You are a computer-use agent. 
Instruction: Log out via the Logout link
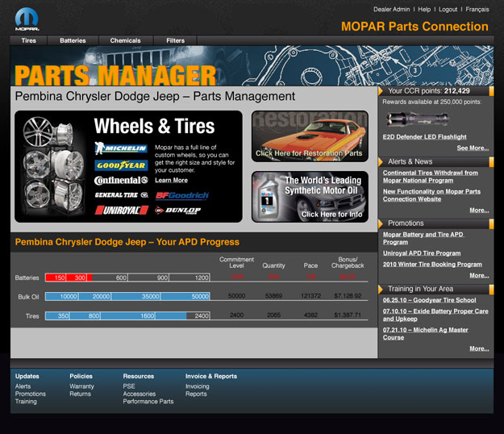pyautogui.click(x=448, y=10)
